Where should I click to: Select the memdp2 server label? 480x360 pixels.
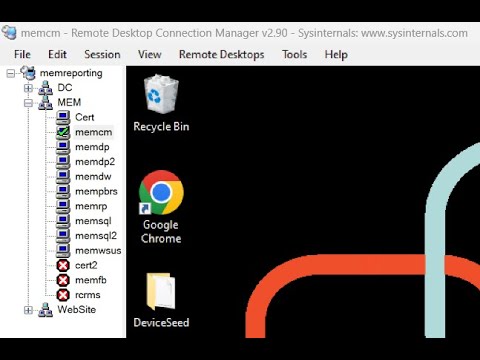pyautogui.click(x=95, y=162)
